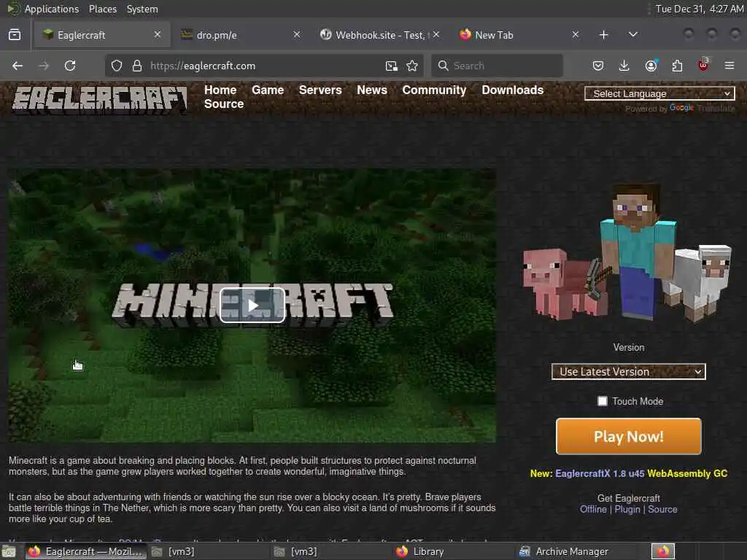Click the clock showing Tue Dec 31

699,9
